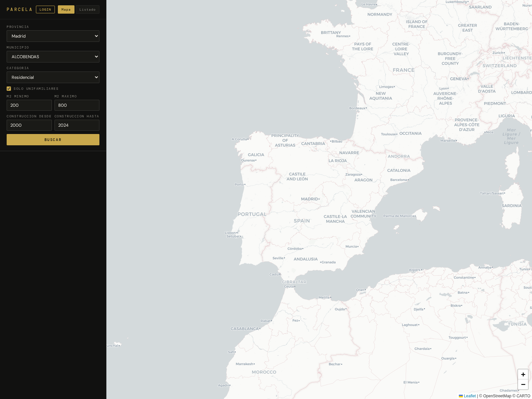Click the SWITZERLAND country label
532x399 pixels.
pos(500,66)
